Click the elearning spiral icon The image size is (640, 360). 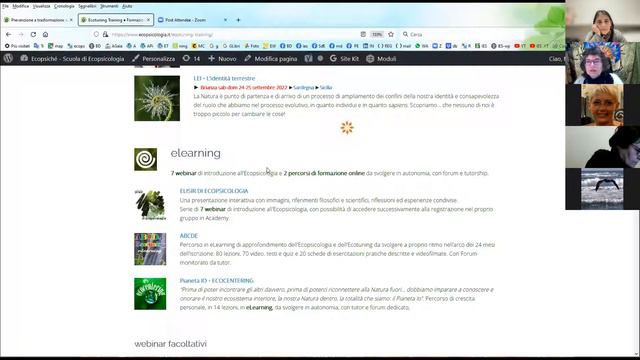point(145,159)
